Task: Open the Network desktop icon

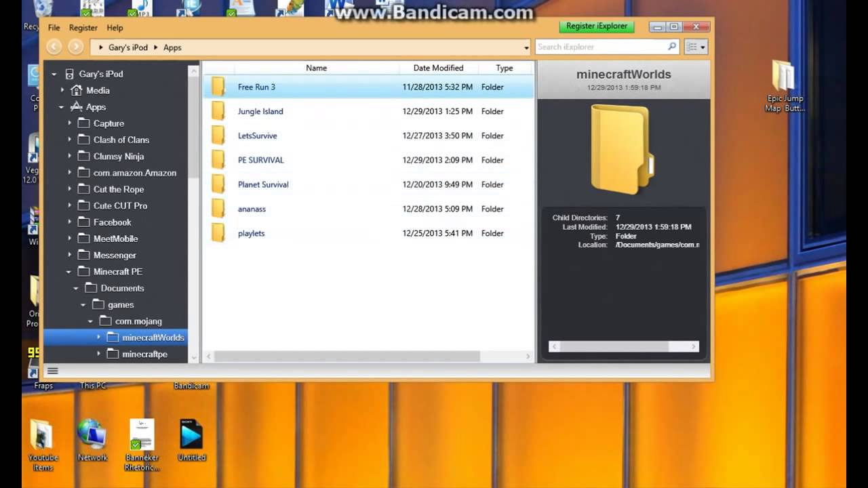Action: coord(92,441)
